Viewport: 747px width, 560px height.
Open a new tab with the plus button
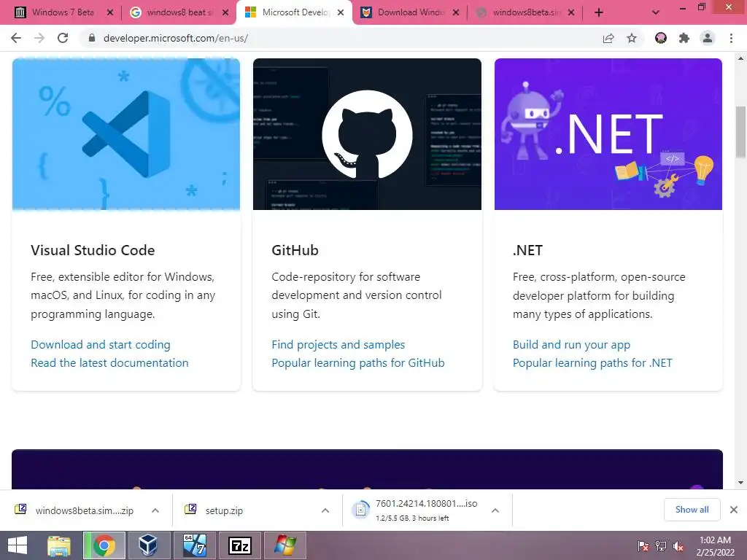point(599,12)
